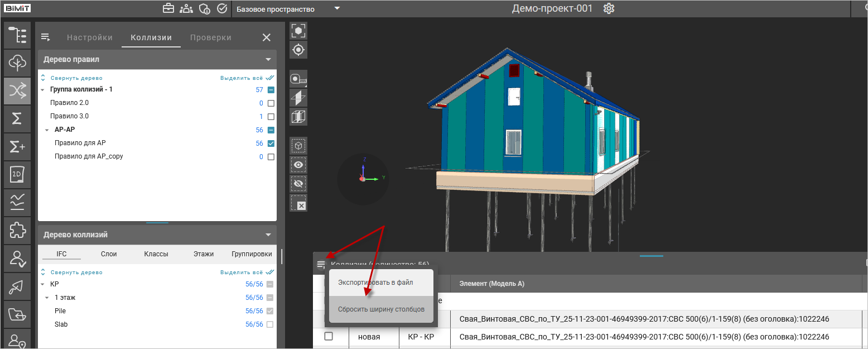
Task: Click the section box cube icon
Action: 298,117
